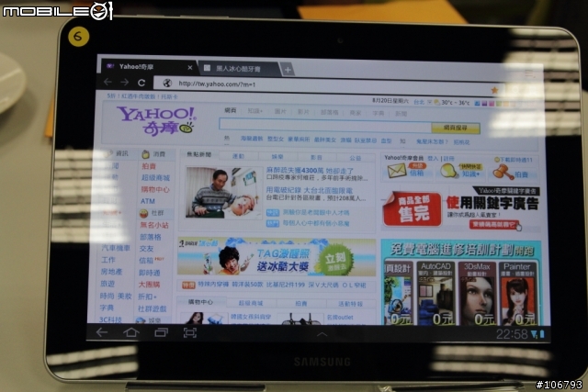
Task: Click the 超級商城 link in sidebar
Action: point(155,177)
